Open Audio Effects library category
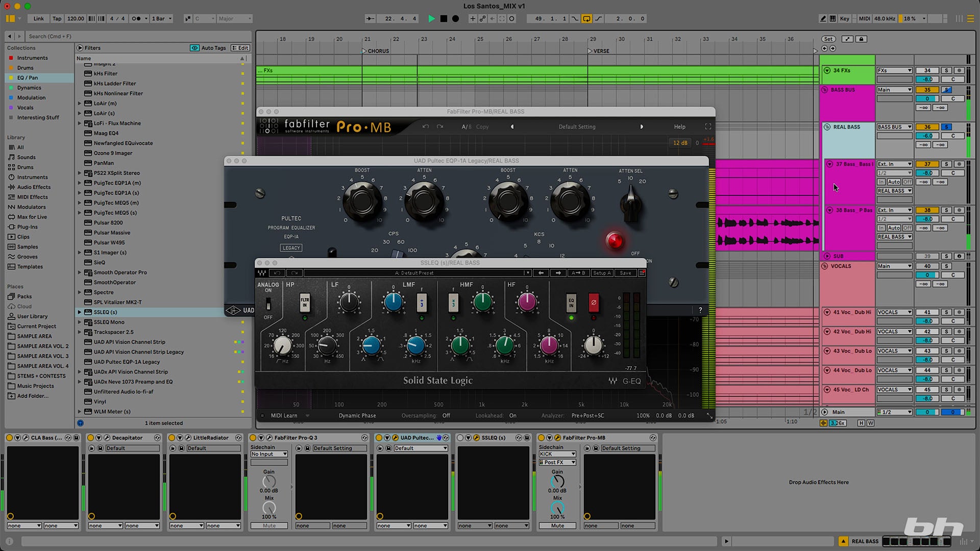Screen dimensions: 980x551 point(34,187)
